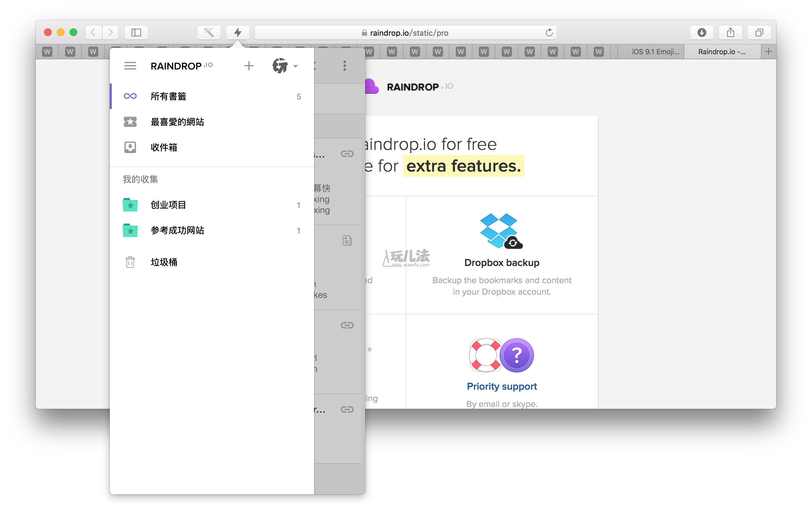Open Safari downloads button
The width and height of the screenshot is (812, 516).
702,33
